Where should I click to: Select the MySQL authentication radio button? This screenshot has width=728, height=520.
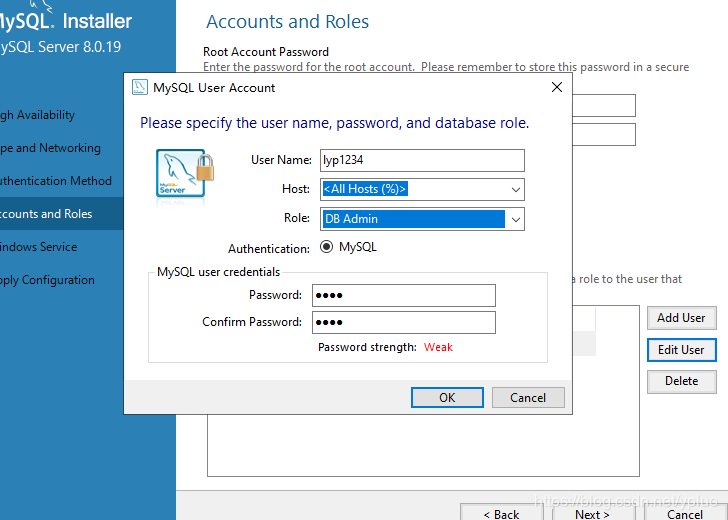tap(326, 247)
